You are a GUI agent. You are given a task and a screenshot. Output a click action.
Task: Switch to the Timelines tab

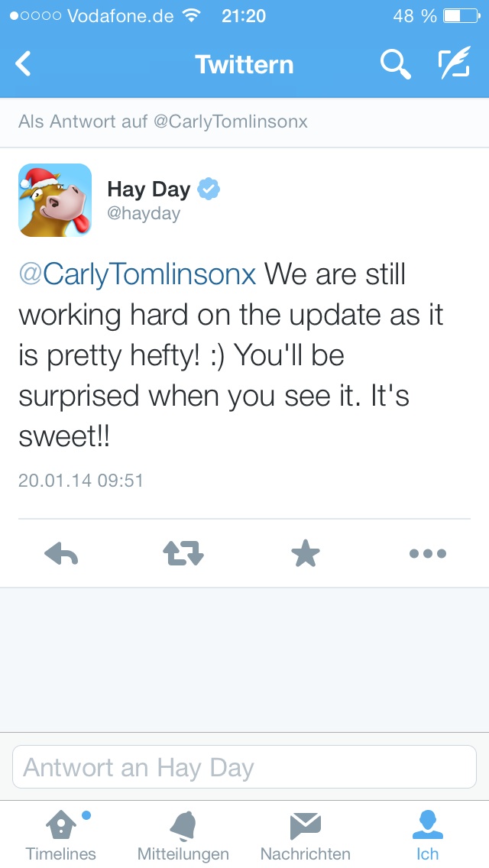pyautogui.click(x=61, y=835)
